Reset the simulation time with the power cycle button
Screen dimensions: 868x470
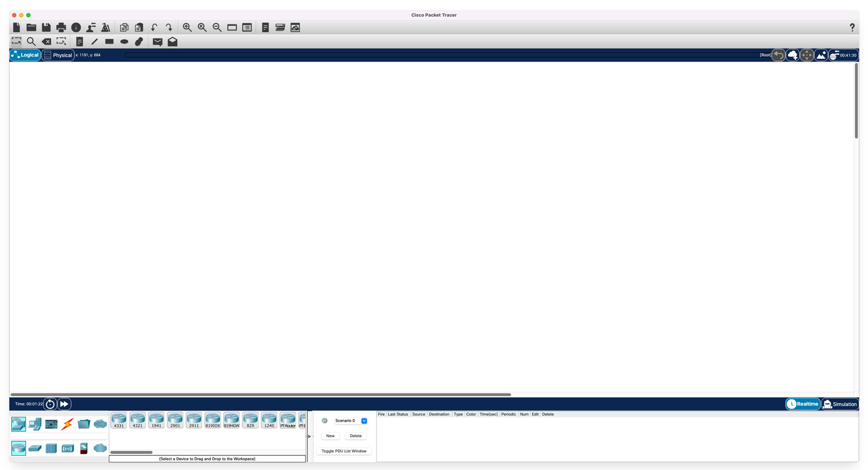pos(50,404)
